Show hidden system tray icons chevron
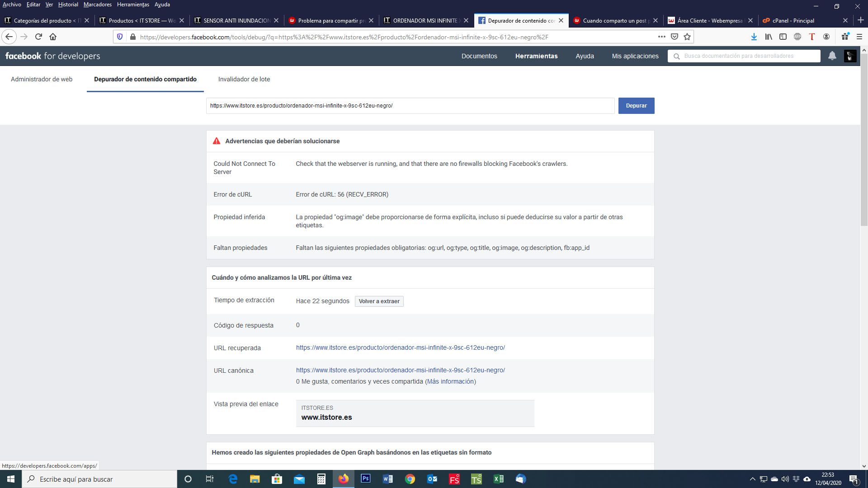Image resolution: width=868 pixels, height=488 pixels. pos(752,479)
